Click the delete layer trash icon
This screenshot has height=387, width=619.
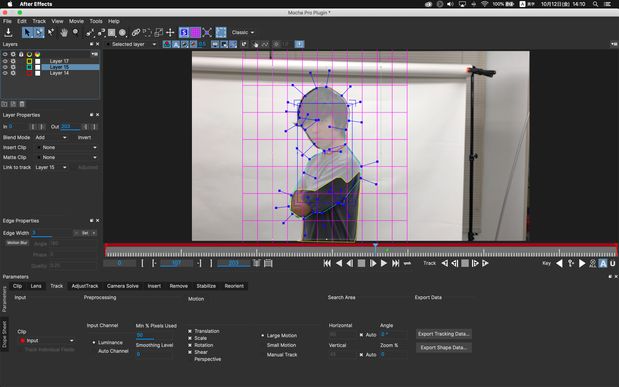22,104
